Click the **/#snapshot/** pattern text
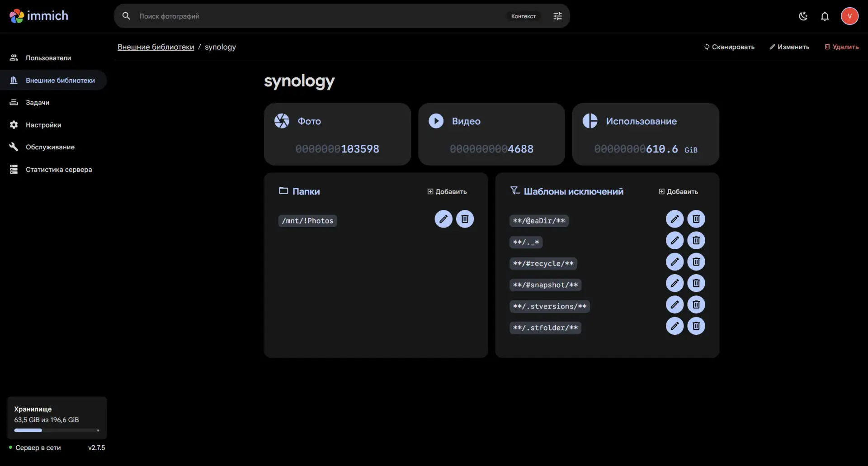Viewport: 868px width, 466px height. [545, 285]
